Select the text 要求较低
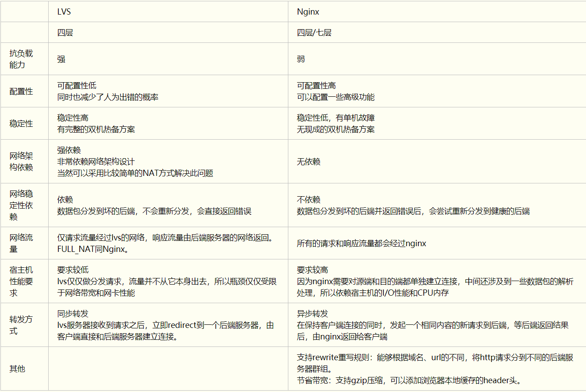 tap(73, 270)
